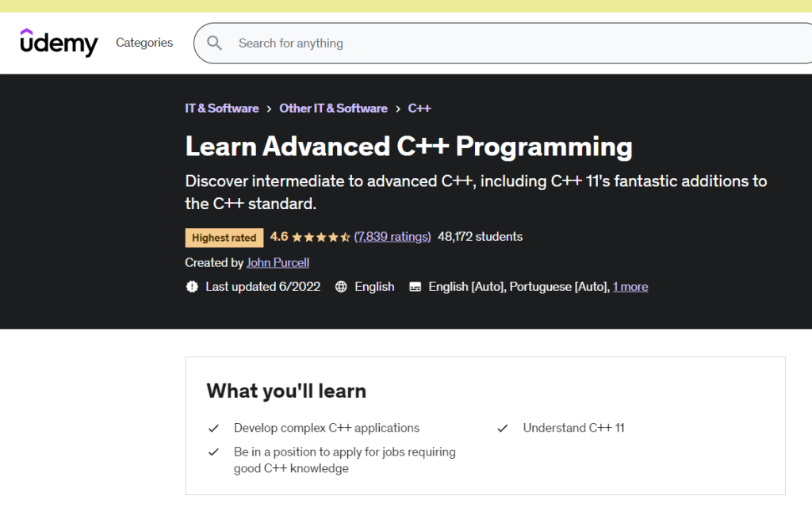Click the Udemy logo

pos(59,43)
